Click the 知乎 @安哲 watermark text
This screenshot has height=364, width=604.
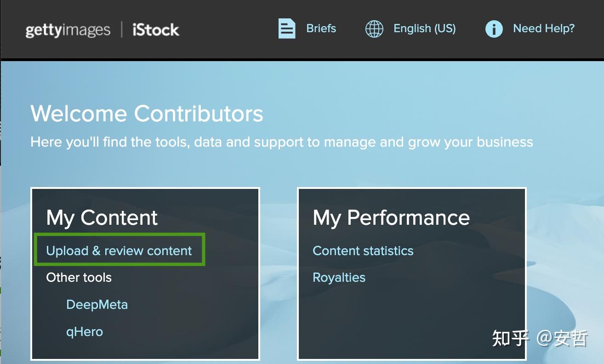tap(540, 338)
